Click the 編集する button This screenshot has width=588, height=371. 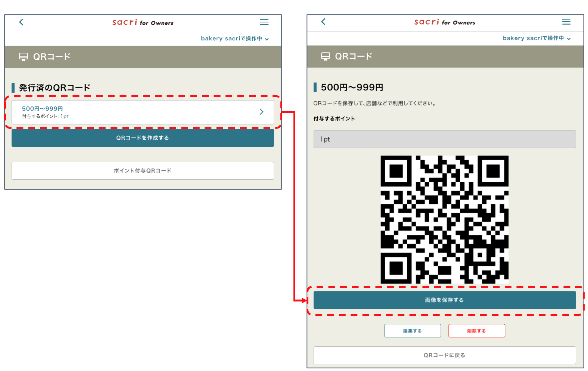click(x=413, y=331)
